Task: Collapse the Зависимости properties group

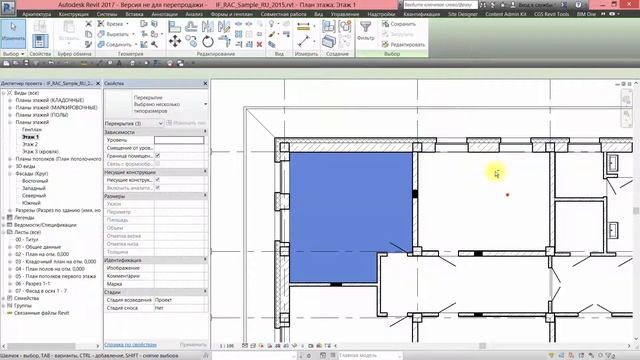Action: tap(205, 132)
